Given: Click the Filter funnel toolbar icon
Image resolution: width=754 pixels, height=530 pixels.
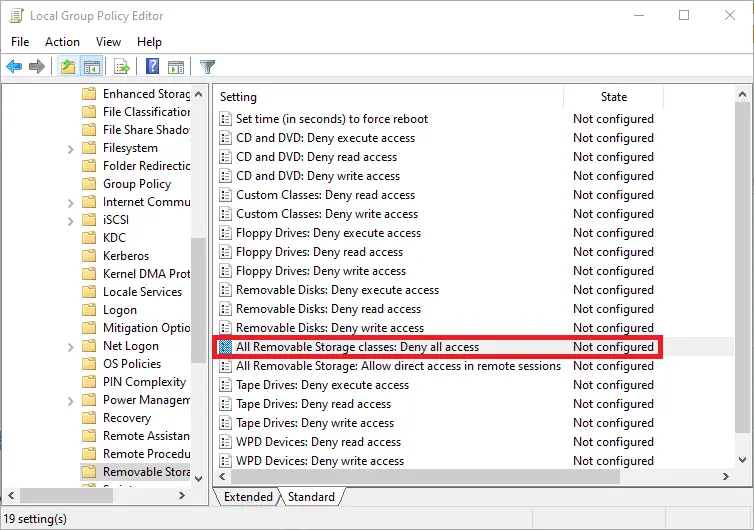Looking at the screenshot, I should (x=207, y=66).
